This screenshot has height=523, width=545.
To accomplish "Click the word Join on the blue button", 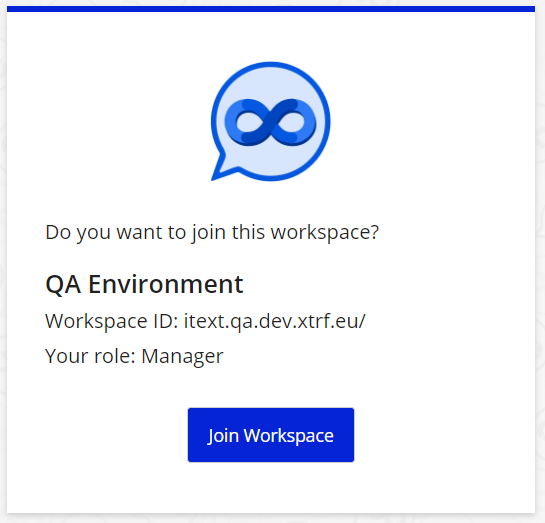I will (223, 435).
